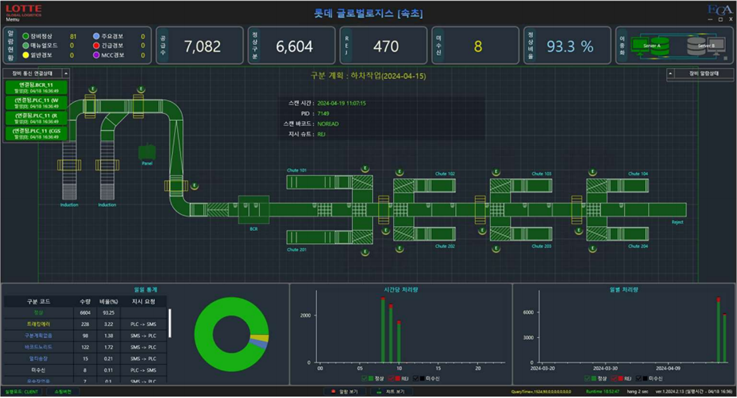Click the E marker above Chute 103
737x398 pixels.
coord(495,172)
